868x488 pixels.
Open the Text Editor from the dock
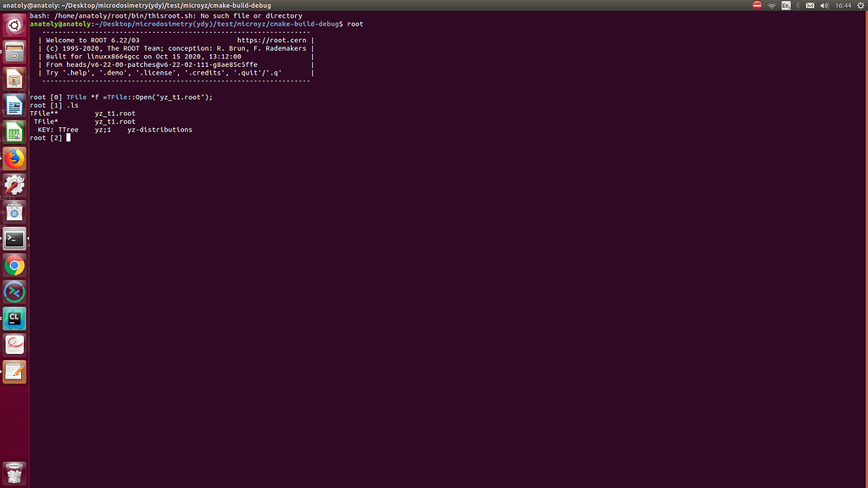(14, 371)
